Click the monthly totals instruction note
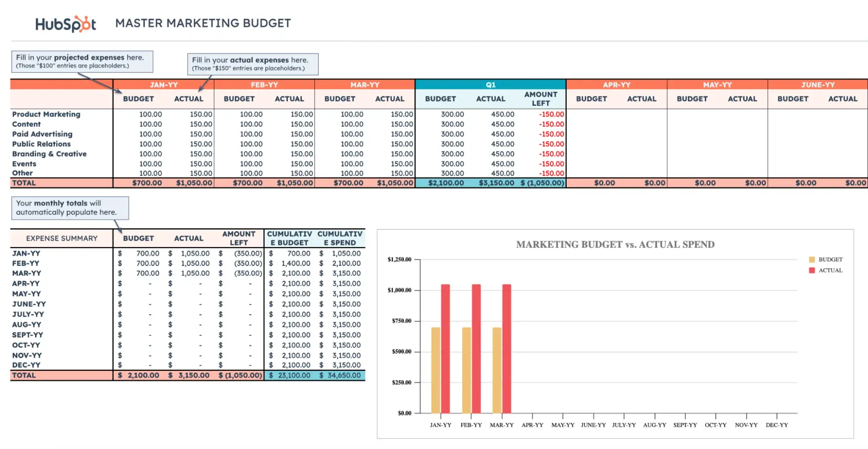868x449 pixels. [69, 208]
